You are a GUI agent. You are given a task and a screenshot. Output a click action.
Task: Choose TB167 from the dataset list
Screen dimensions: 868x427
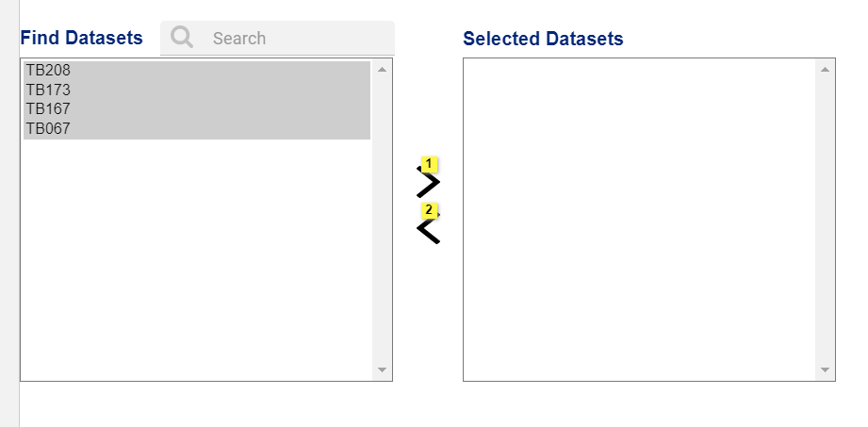(x=197, y=109)
